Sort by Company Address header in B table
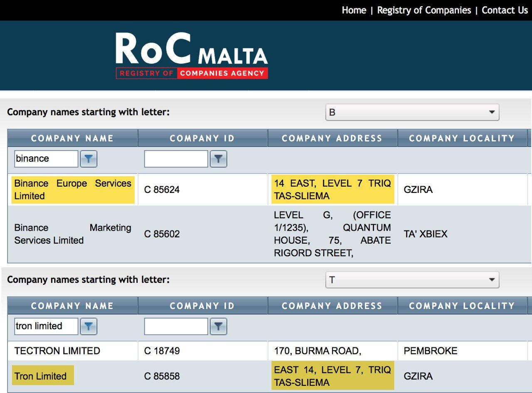 coord(332,138)
